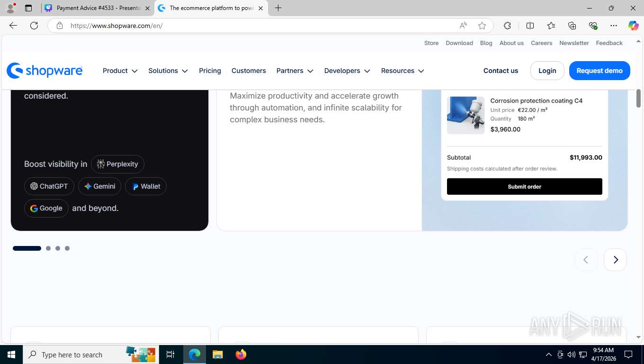Viewport: 644px width, 364px height.
Task: Click the Submit order button
Action: (525, 187)
